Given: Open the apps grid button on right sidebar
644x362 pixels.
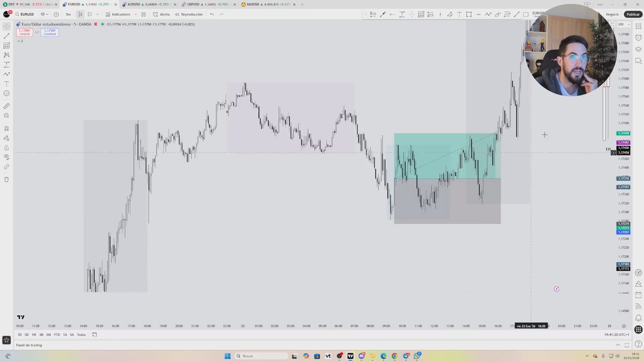Looking at the screenshot, I should coord(638,329).
